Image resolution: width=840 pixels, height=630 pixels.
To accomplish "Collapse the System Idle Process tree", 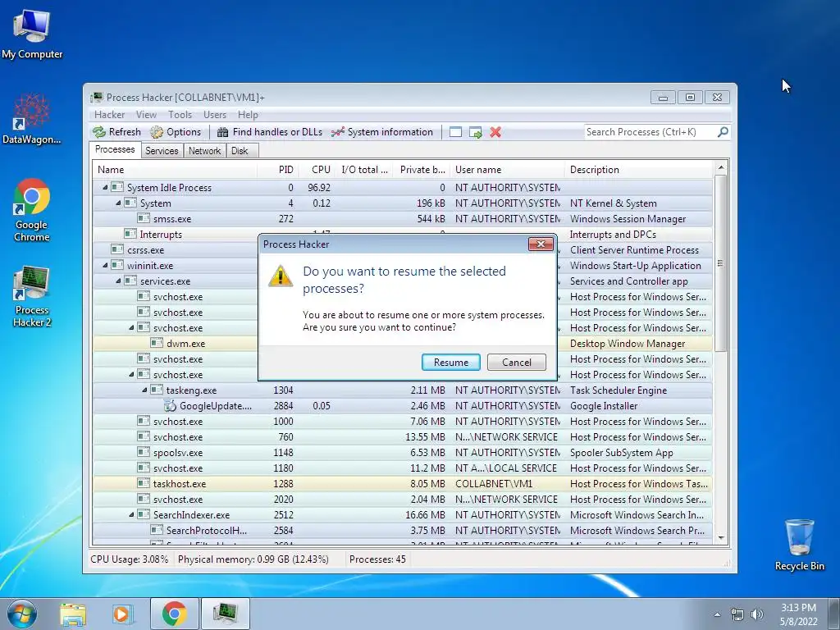I will point(105,187).
